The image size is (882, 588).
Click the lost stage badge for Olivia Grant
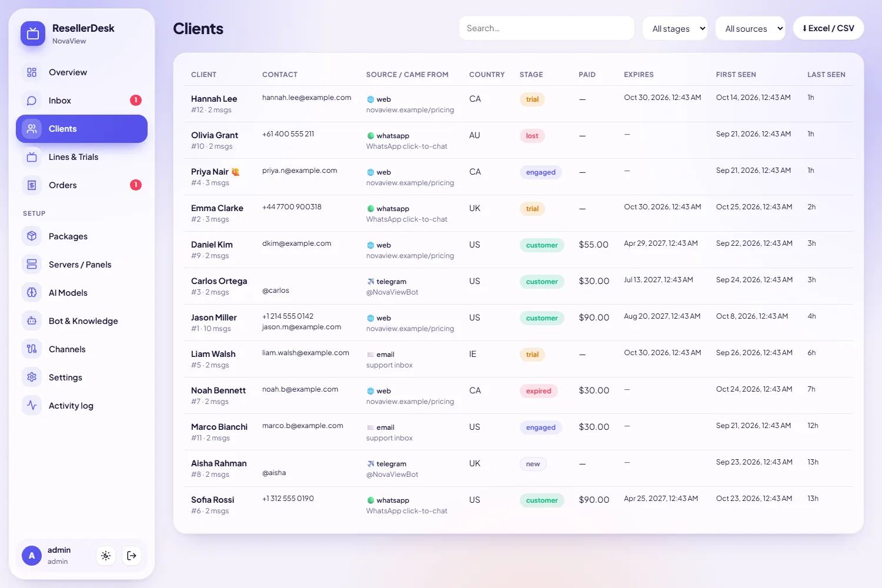pos(532,136)
